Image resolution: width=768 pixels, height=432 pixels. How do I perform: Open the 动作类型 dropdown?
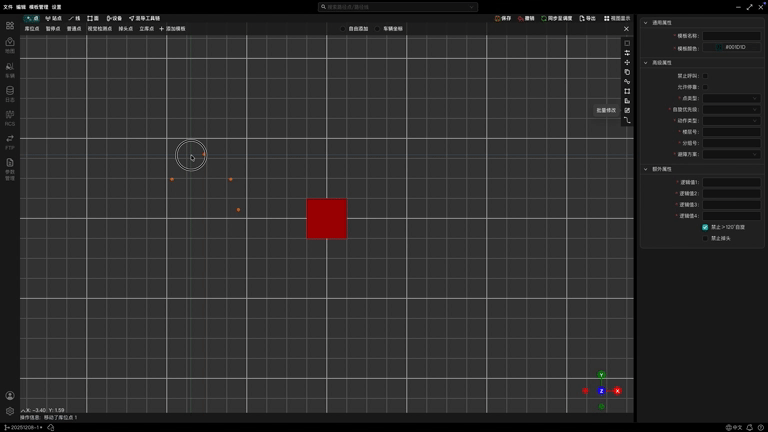point(731,121)
